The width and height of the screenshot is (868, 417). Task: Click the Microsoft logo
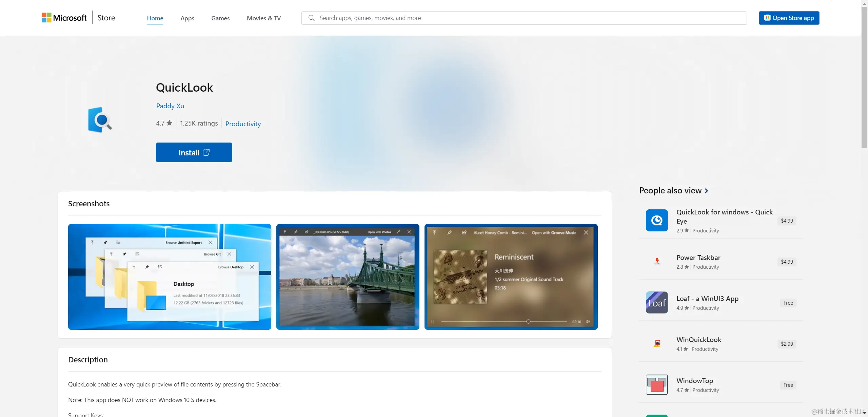64,18
